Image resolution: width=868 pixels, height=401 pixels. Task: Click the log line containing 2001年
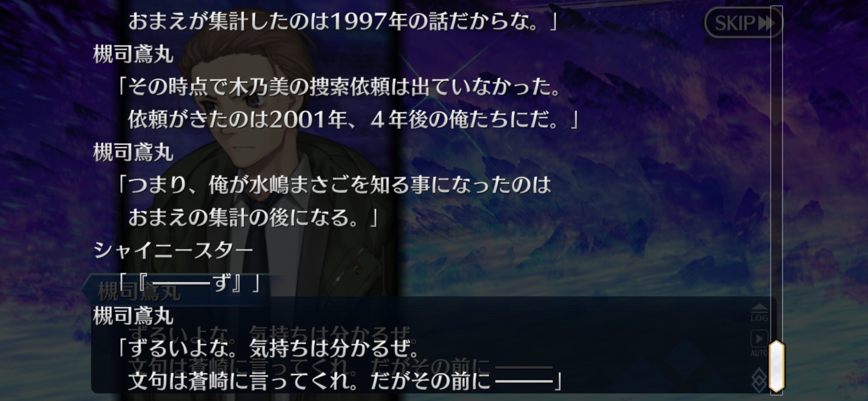tap(353, 120)
